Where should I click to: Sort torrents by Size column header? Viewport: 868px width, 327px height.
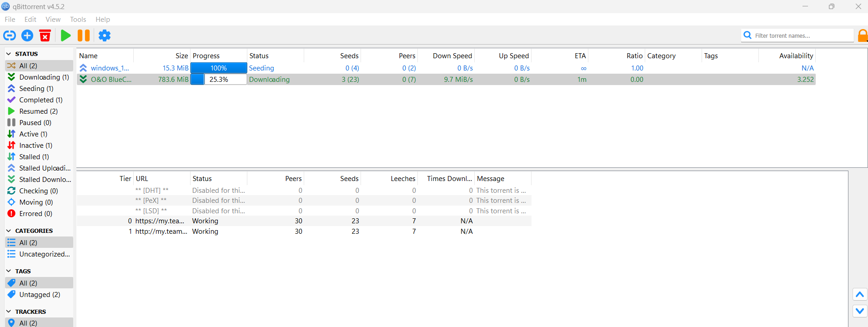coord(162,55)
